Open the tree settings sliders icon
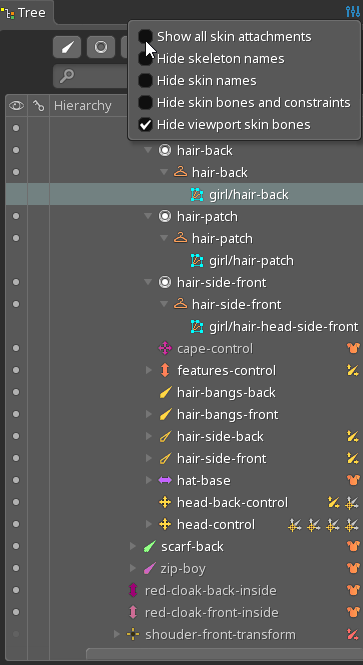363x665 pixels. click(x=353, y=11)
